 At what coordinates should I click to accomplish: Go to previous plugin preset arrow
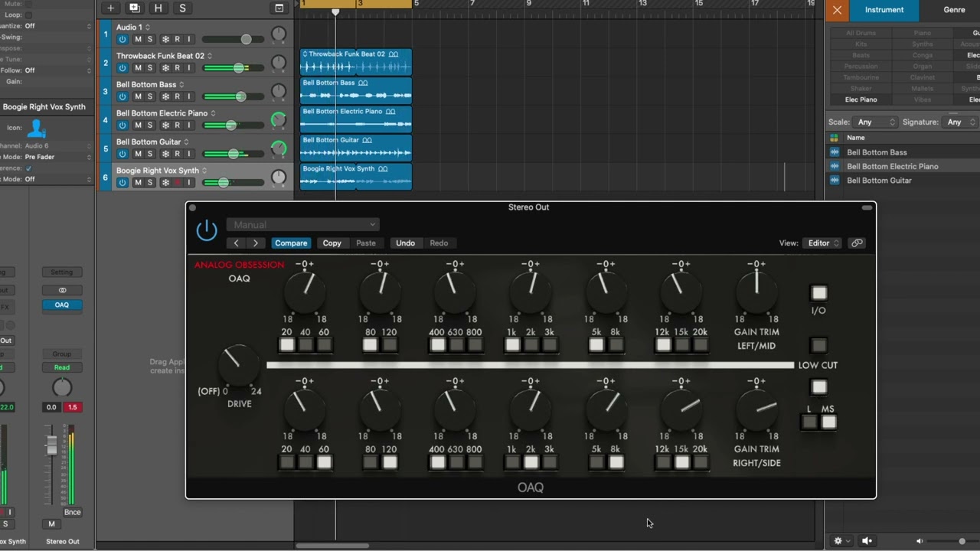(236, 243)
